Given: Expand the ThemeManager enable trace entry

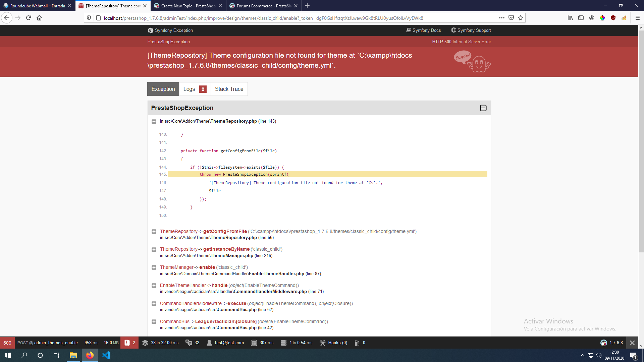Looking at the screenshot, I should [154, 267].
